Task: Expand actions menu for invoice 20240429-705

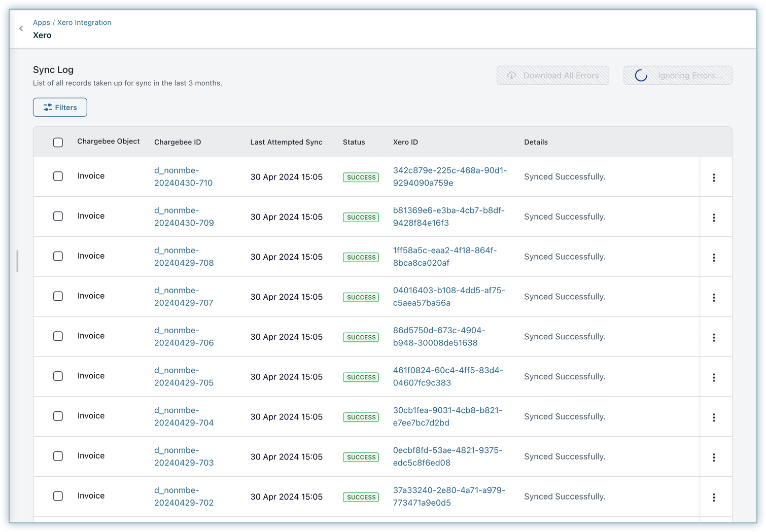Action: (x=713, y=377)
